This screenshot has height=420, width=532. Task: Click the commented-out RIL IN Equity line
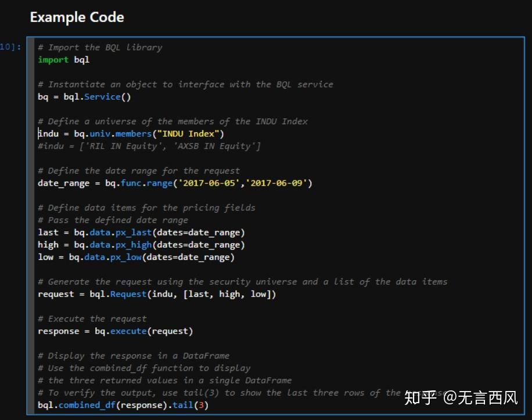[x=149, y=146]
